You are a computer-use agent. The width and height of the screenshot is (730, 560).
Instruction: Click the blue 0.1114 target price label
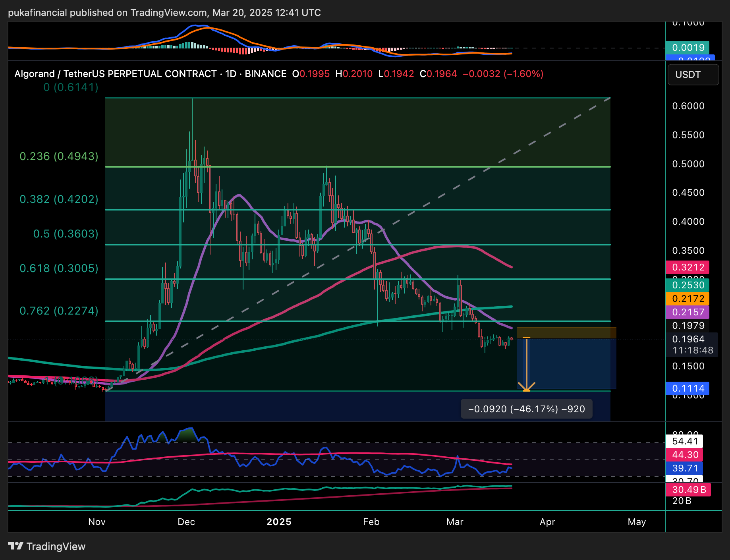coord(688,388)
